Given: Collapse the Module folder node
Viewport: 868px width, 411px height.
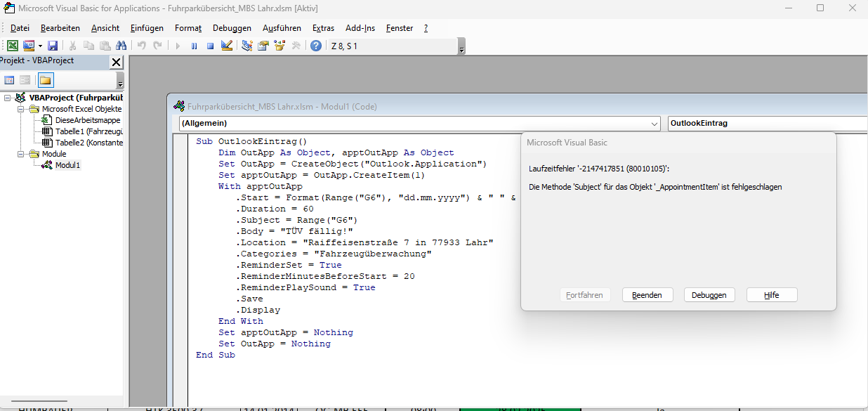Looking at the screenshot, I should tap(21, 154).
